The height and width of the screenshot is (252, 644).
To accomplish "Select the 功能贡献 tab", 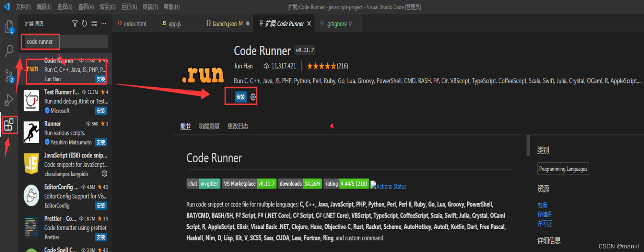I will (x=209, y=126).
